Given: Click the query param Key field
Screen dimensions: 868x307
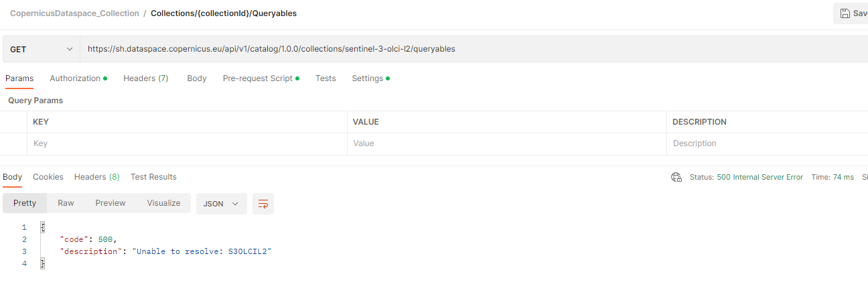Looking at the screenshot, I should [188, 143].
